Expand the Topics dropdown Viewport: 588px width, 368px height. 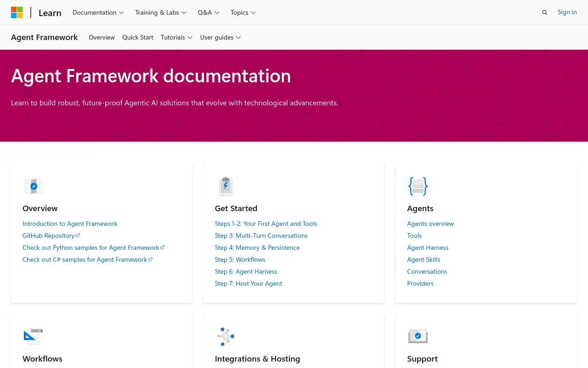(x=243, y=12)
